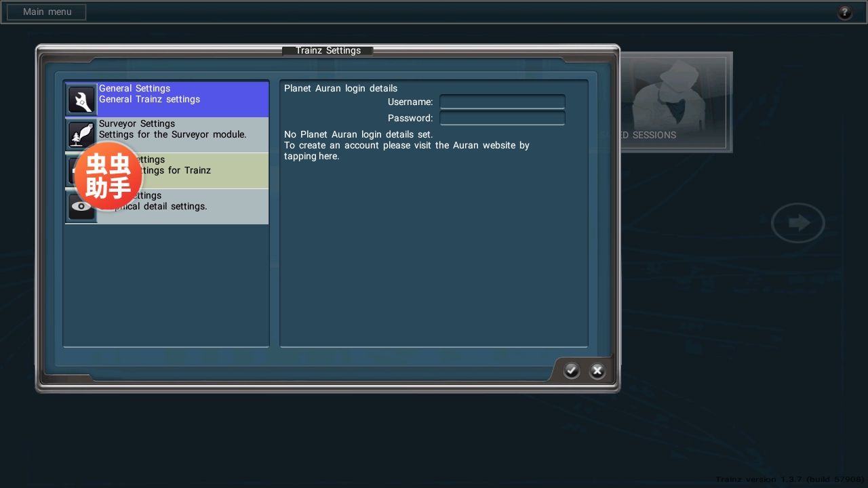Screen dimensions: 868x488
Task: Open the Main menu button
Action: coord(46,12)
